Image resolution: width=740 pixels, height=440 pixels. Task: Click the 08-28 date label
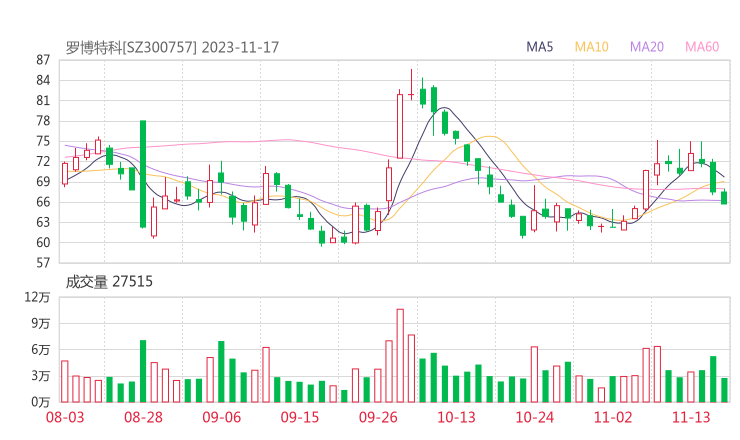[143, 417]
